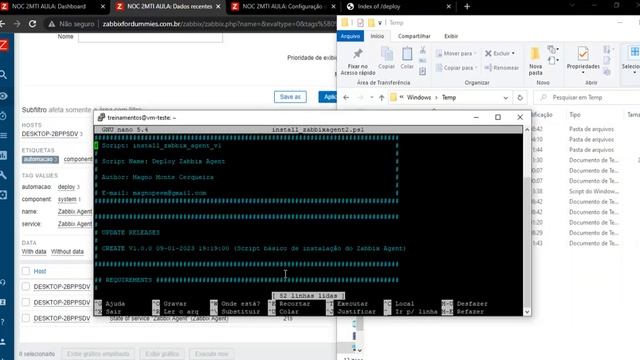The image size is (640, 360).
Task: Filter by Without data link
Action: pyautogui.click(x=67, y=251)
